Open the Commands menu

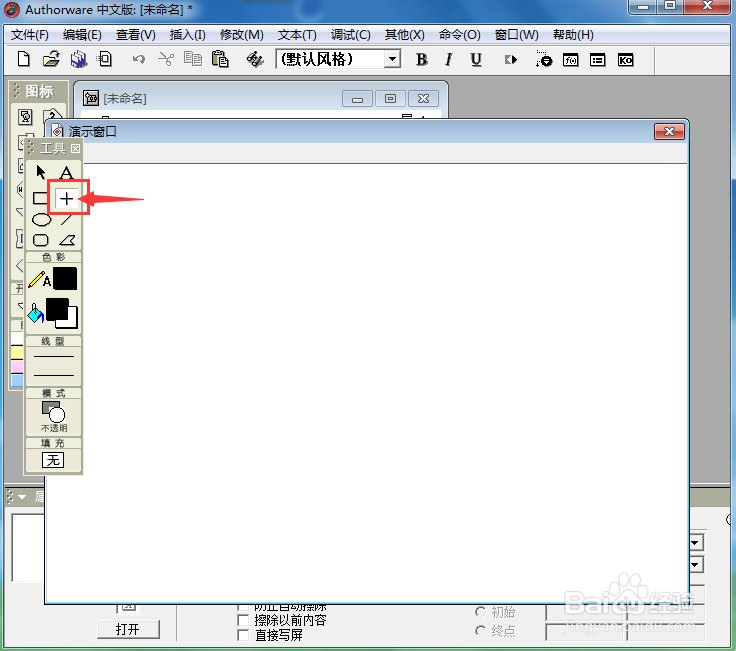tap(460, 35)
